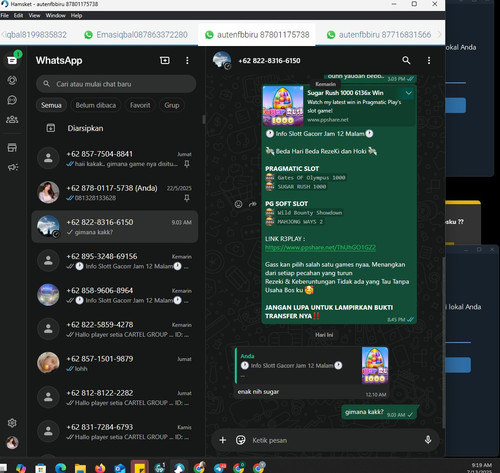Open the chat with +62 878-0117-5738 (Anda)
500x473 pixels.
pyautogui.click(x=115, y=192)
